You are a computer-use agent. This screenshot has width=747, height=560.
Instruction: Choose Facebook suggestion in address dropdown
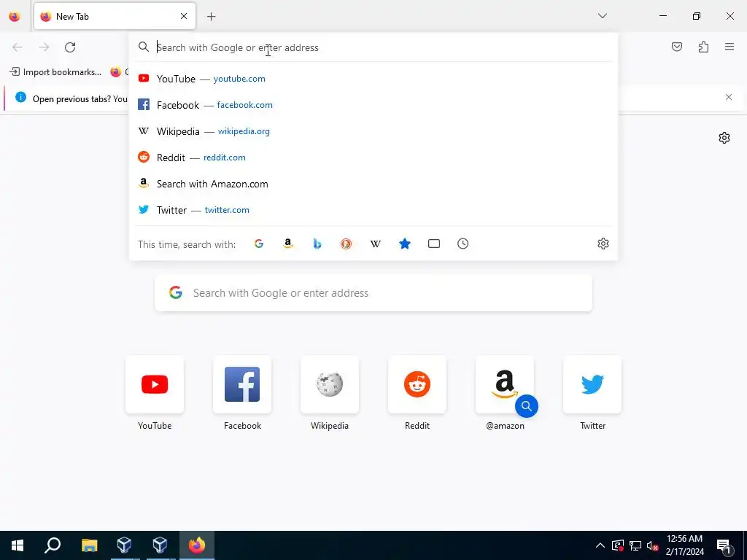tap(373, 105)
